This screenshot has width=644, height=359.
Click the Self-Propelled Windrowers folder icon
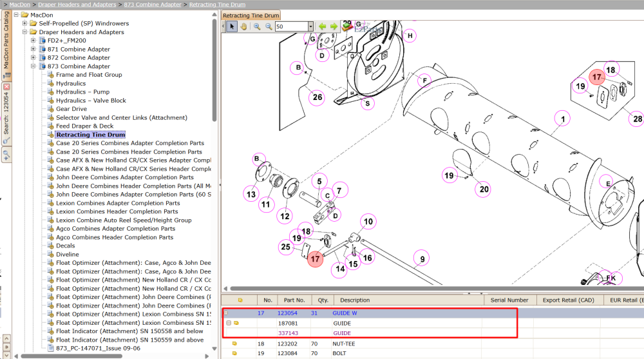(33, 23)
